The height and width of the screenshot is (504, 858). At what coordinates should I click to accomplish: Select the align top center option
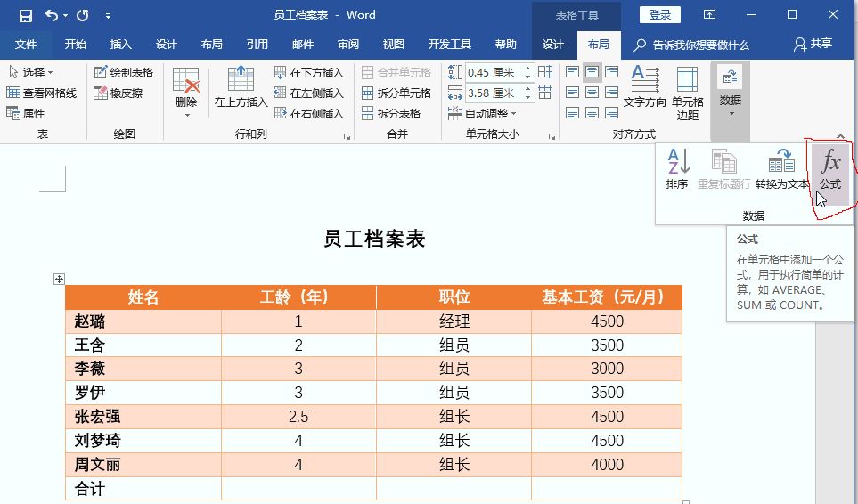(592, 72)
